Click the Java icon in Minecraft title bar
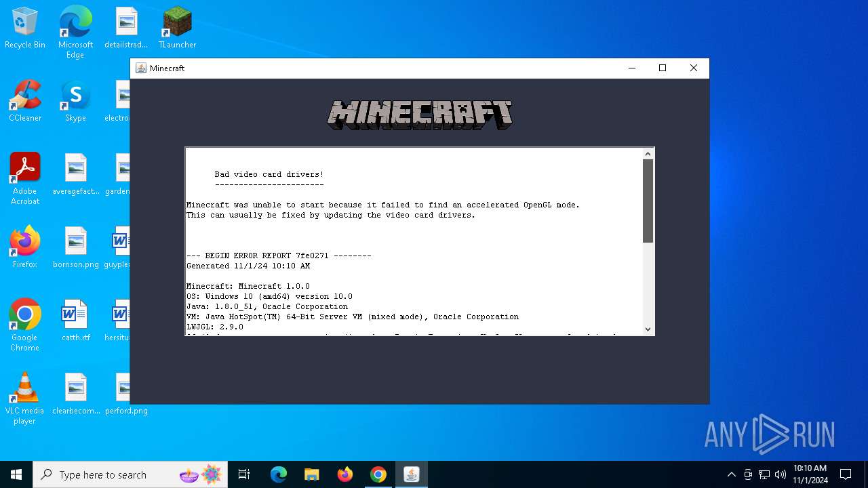 [141, 68]
